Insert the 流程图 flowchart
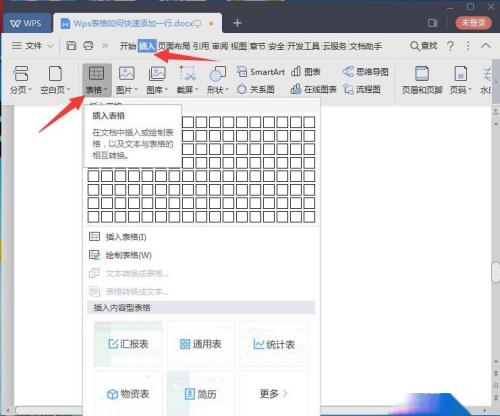 [362, 89]
